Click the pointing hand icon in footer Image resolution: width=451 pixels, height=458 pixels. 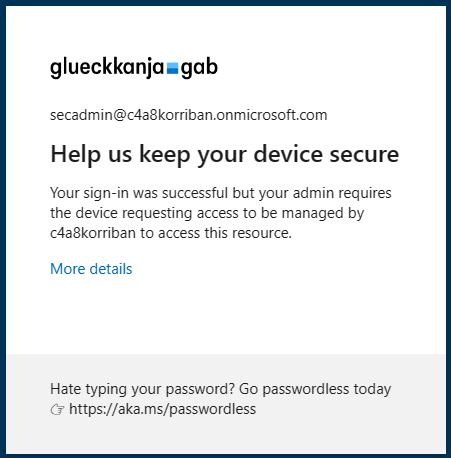tap(57, 410)
